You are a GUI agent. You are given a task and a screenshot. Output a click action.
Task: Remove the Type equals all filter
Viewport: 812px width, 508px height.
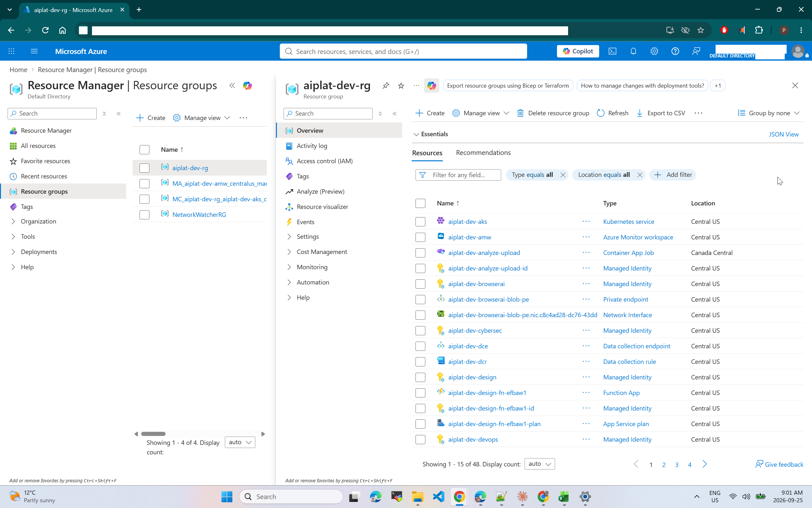[x=563, y=175]
